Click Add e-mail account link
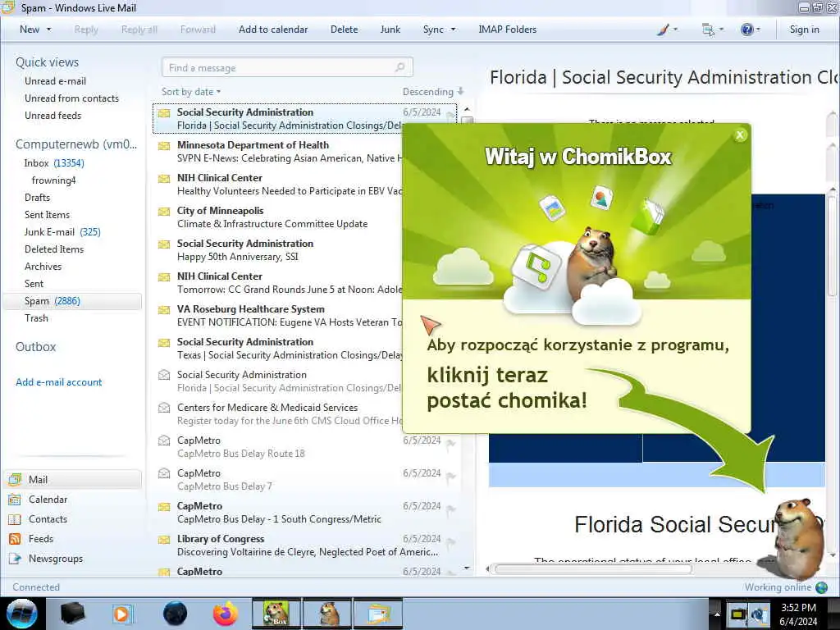 click(59, 382)
